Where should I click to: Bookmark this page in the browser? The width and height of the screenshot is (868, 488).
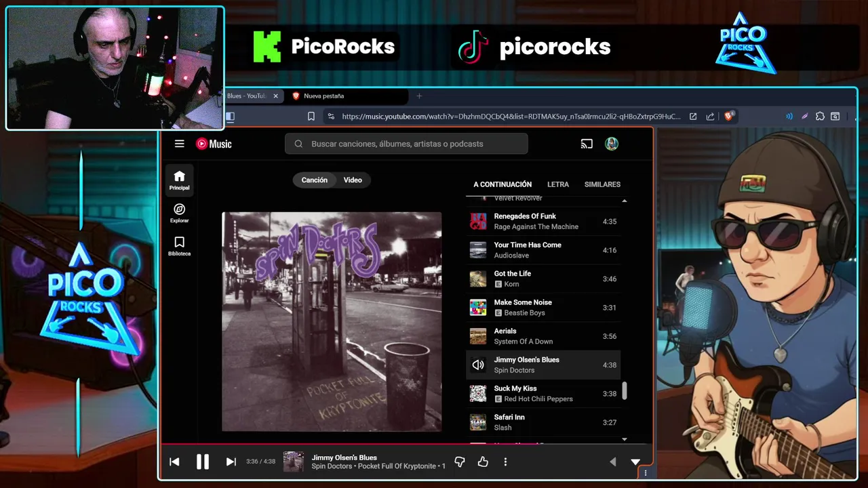[311, 117]
